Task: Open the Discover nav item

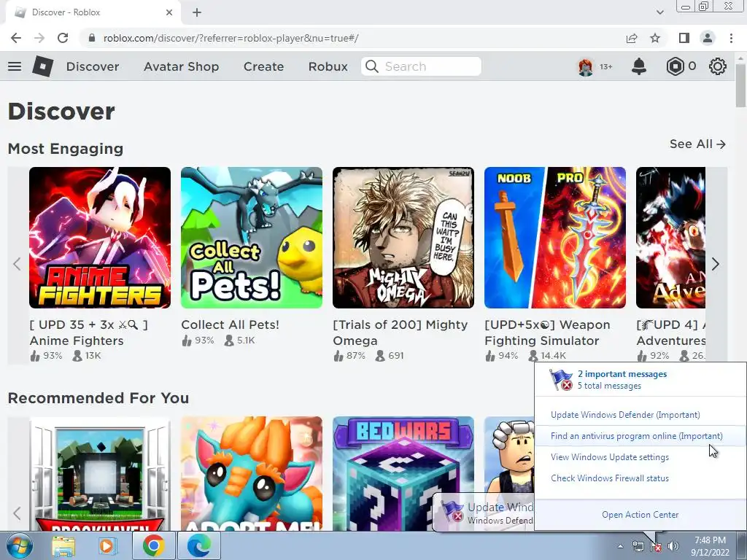Action: pos(93,66)
